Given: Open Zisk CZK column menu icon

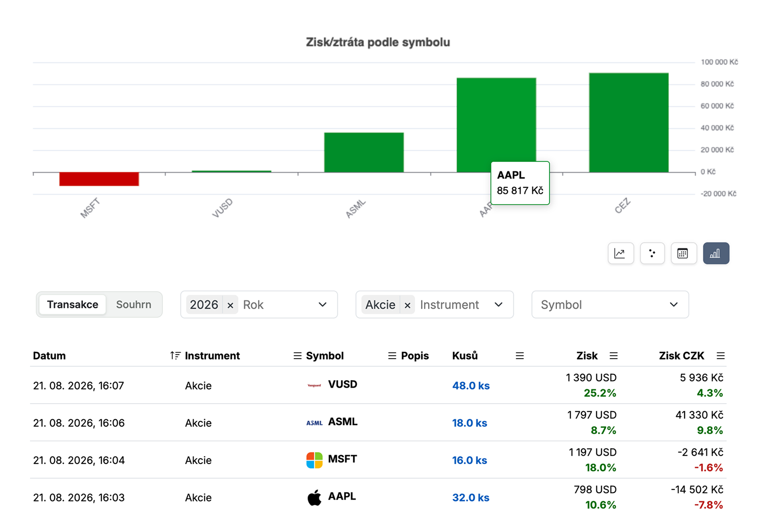Looking at the screenshot, I should (720, 356).
